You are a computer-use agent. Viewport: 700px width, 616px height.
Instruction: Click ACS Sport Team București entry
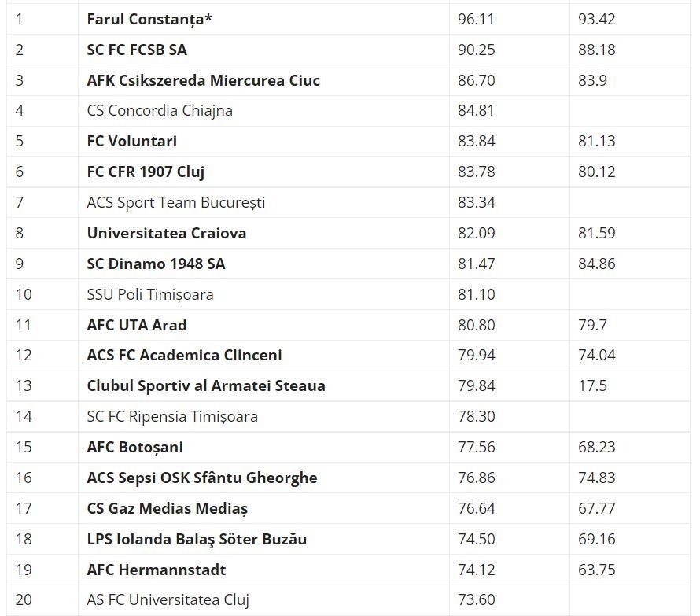click(x=176, y=203)
